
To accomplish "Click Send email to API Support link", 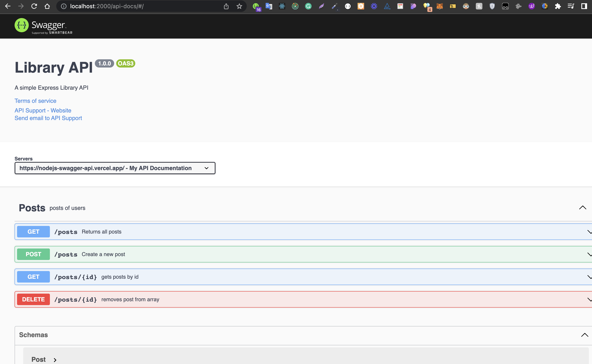I will click(48, 118).
